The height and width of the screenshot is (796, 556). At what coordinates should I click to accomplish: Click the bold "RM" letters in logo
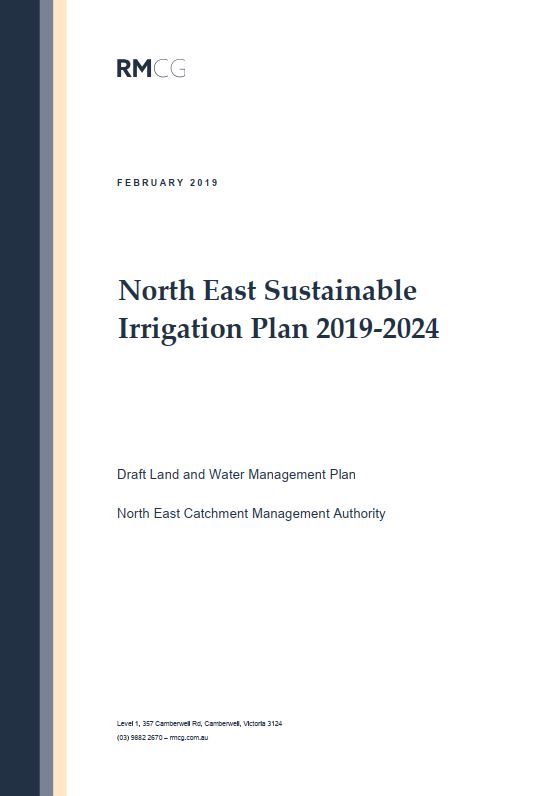click(x=134, y=69)
